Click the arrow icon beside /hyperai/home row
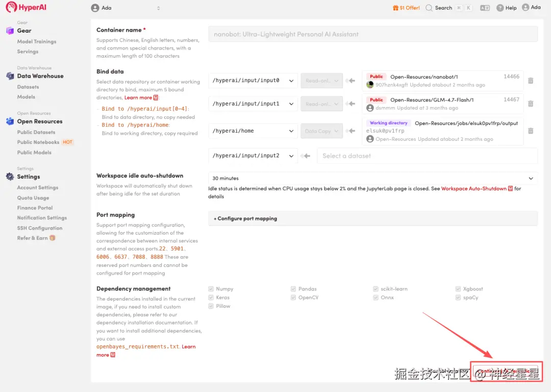Screen dimensions: 551x392 350,131
